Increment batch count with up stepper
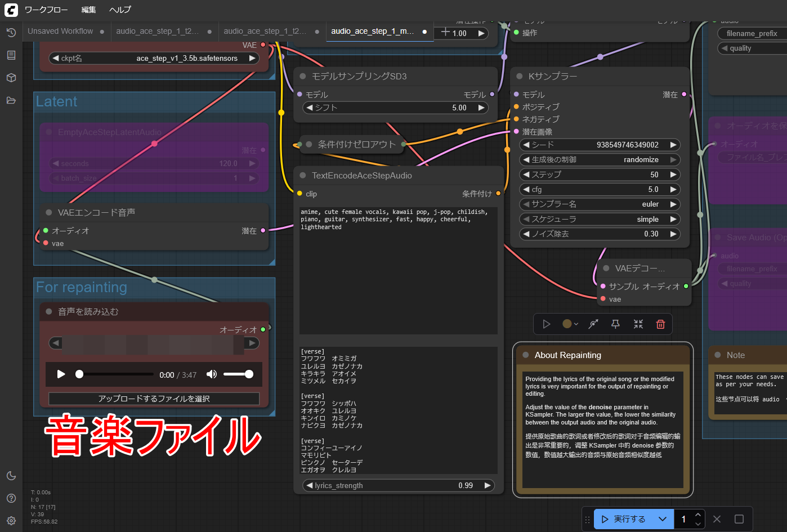 [x=698, y=515]
